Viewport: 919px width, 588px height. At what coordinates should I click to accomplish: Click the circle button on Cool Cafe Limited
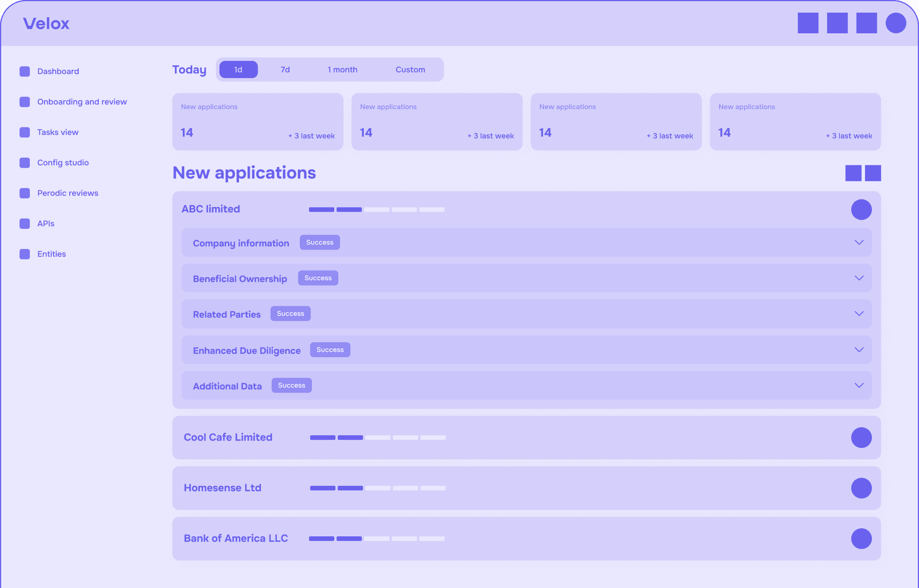(861, 438)
